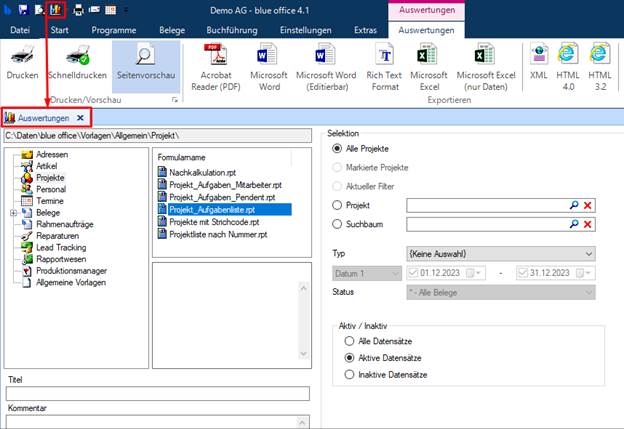Select Lead Tracking in the category tree
This screenshot has width=624, height=429.
(61, 248)
